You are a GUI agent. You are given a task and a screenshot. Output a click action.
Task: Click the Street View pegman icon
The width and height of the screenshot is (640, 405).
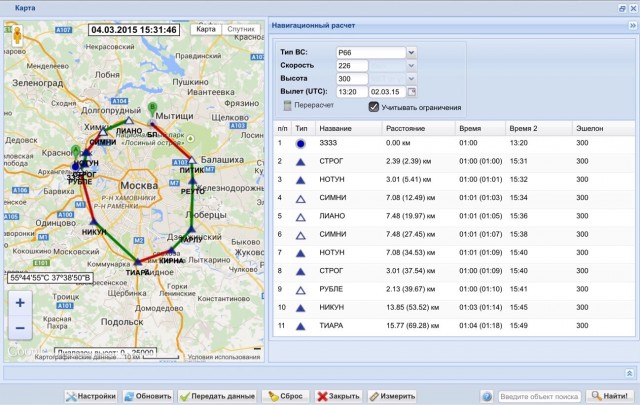pos(17,34)
